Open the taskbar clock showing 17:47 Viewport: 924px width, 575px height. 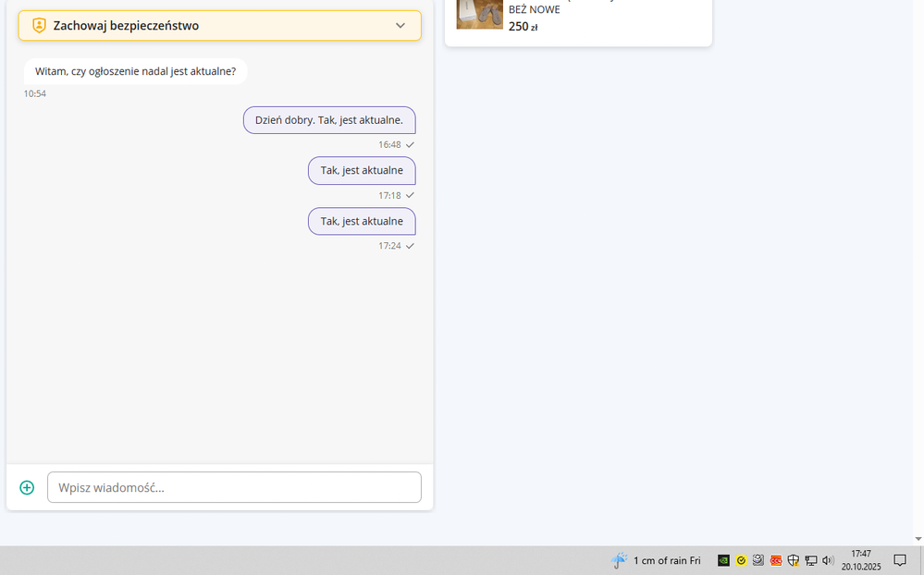pos(861,560)
